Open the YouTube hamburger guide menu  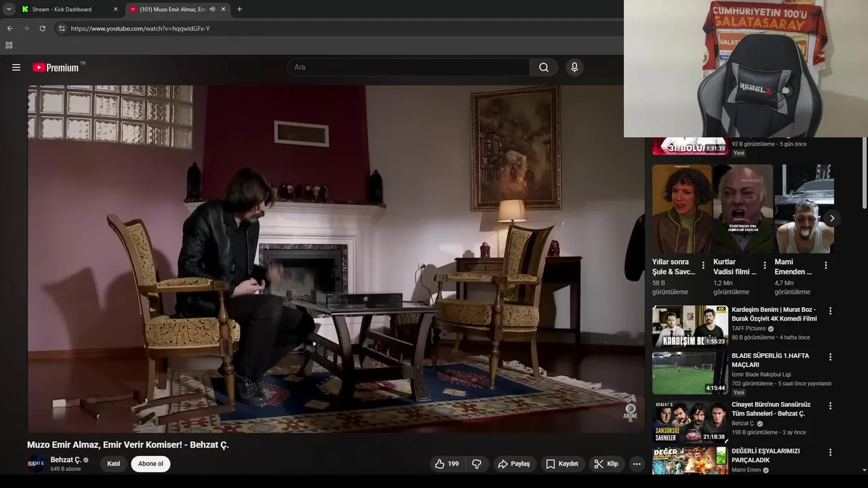(x=16, y=67)
